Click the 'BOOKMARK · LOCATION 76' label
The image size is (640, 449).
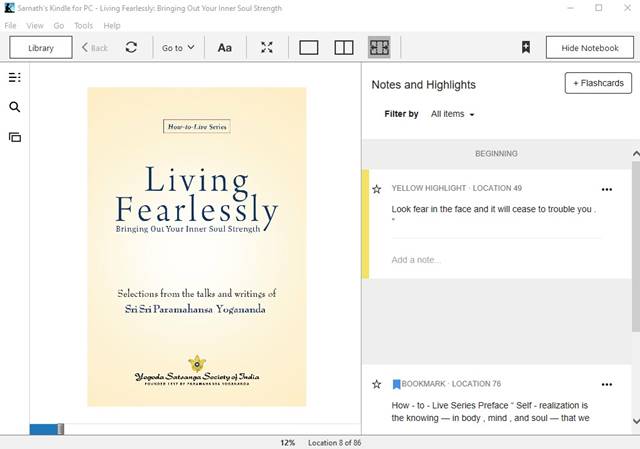tap(451, 384)
